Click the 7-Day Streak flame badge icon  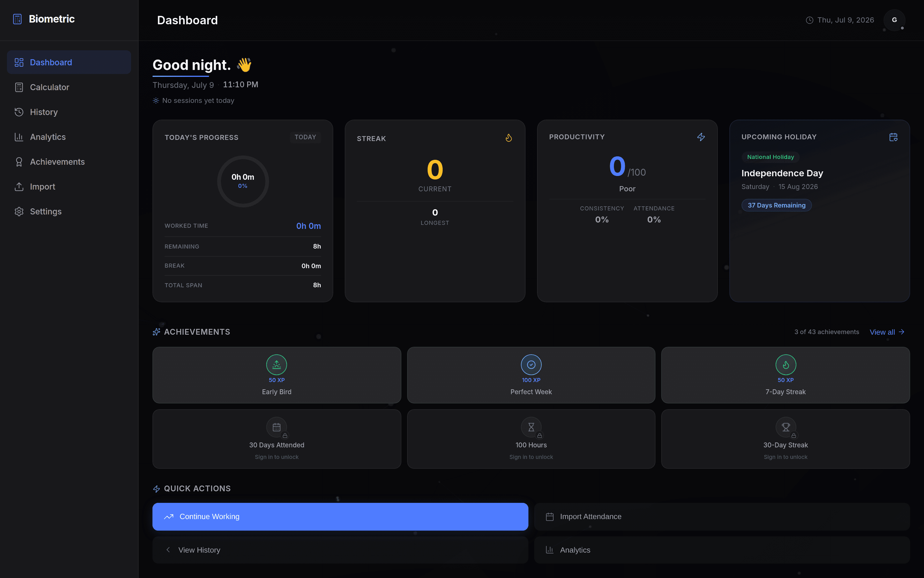click(786, 365)
